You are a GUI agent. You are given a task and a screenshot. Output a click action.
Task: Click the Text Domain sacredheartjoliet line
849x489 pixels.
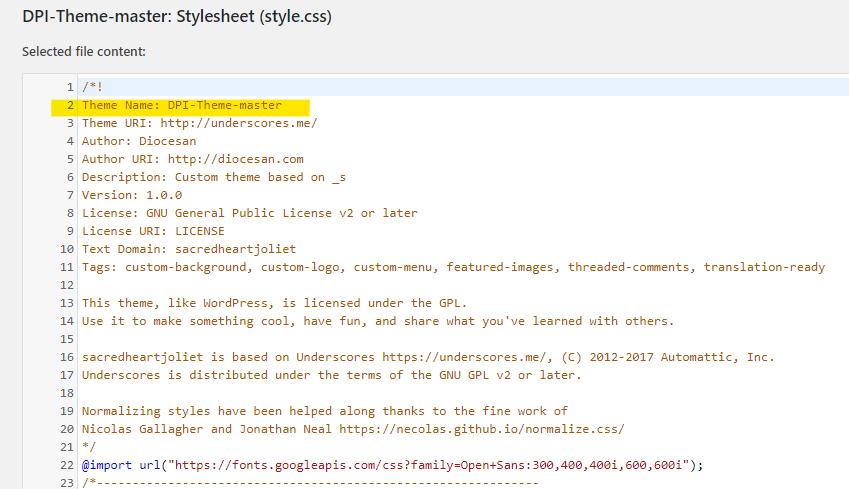(189, 249)
